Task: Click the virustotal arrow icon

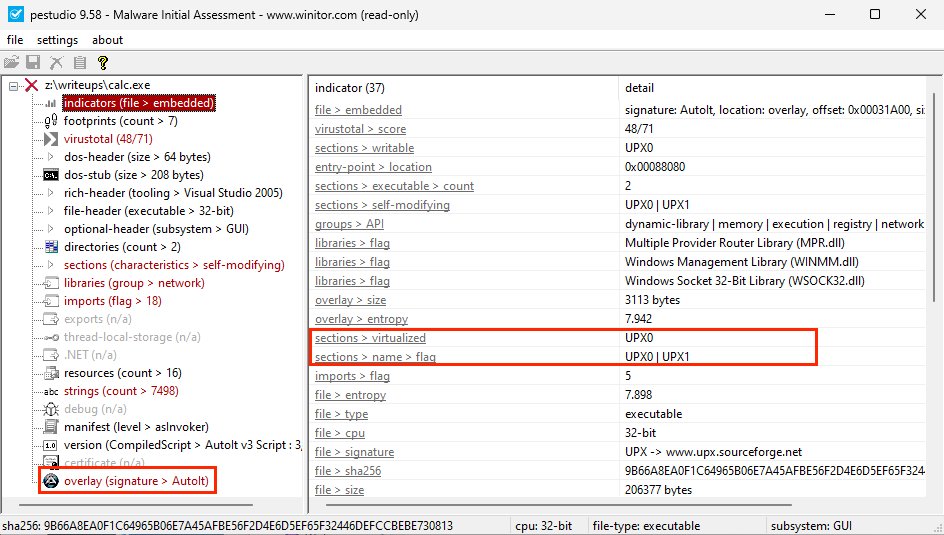Action: tap(51, 139)
